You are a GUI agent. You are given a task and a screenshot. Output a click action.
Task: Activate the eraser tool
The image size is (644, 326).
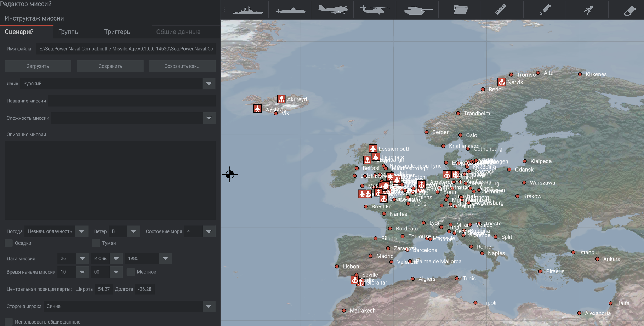pyautogui.click(x=630, y=10)
